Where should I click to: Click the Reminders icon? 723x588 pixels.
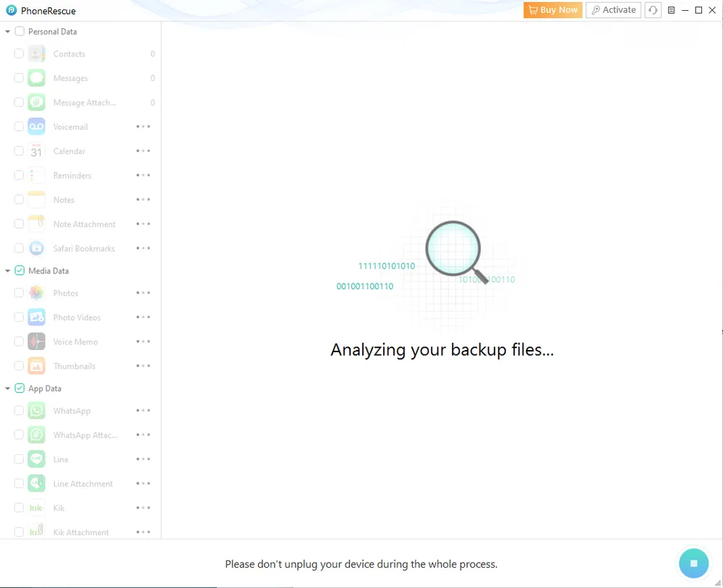(x=36, y=175)
